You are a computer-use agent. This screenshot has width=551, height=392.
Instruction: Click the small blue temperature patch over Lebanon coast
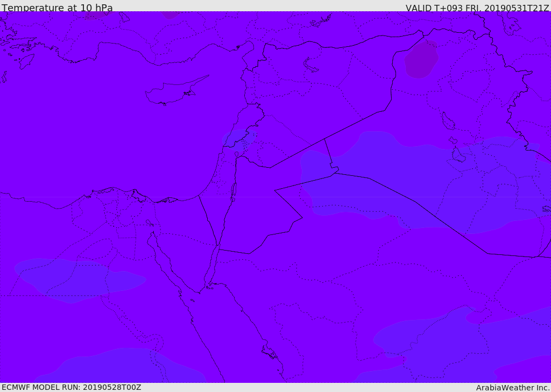point(239,139)
